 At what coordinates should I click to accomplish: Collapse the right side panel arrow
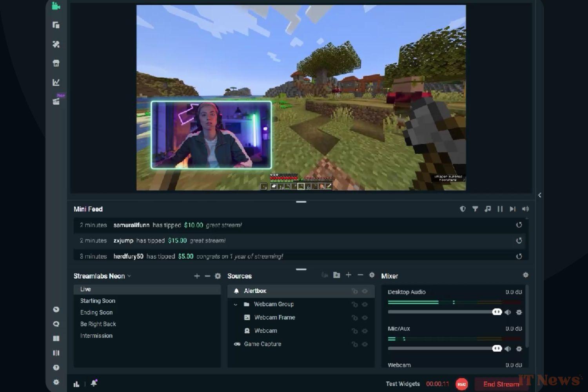pos(540,195)
